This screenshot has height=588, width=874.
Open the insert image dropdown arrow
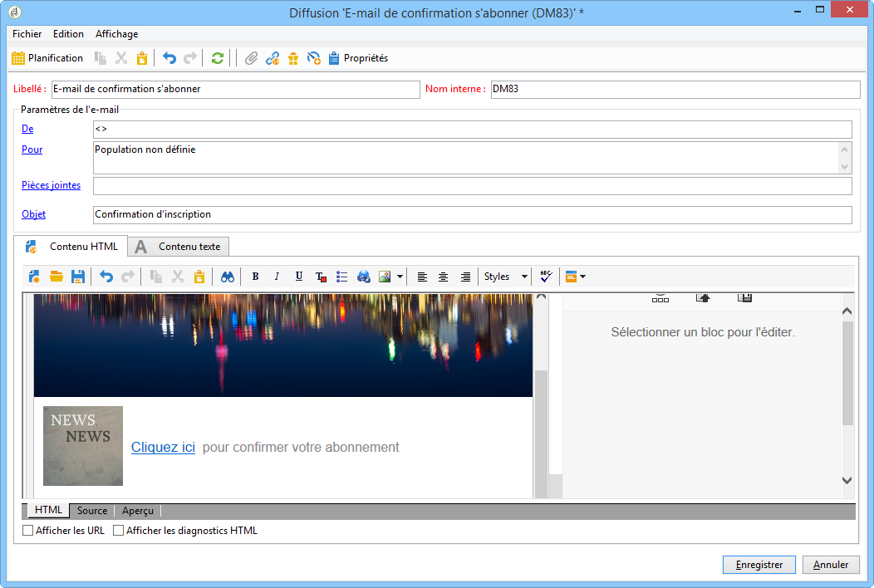(400, 277)
